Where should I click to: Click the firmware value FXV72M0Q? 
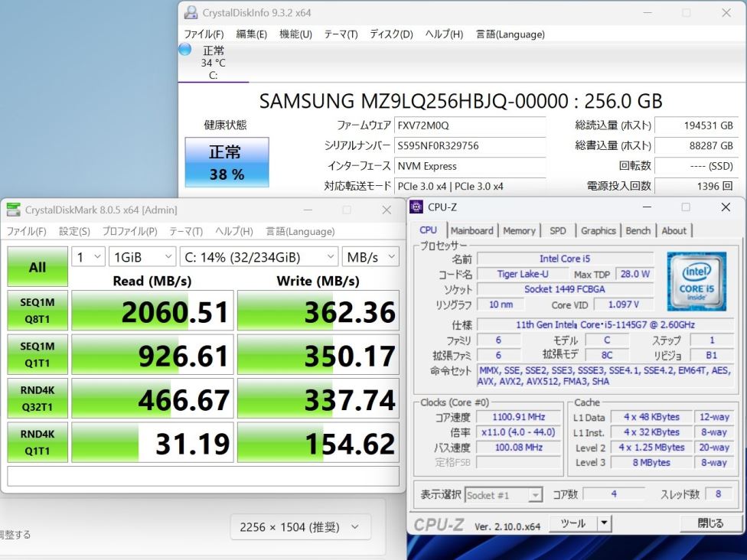click(x=470, y=125)
